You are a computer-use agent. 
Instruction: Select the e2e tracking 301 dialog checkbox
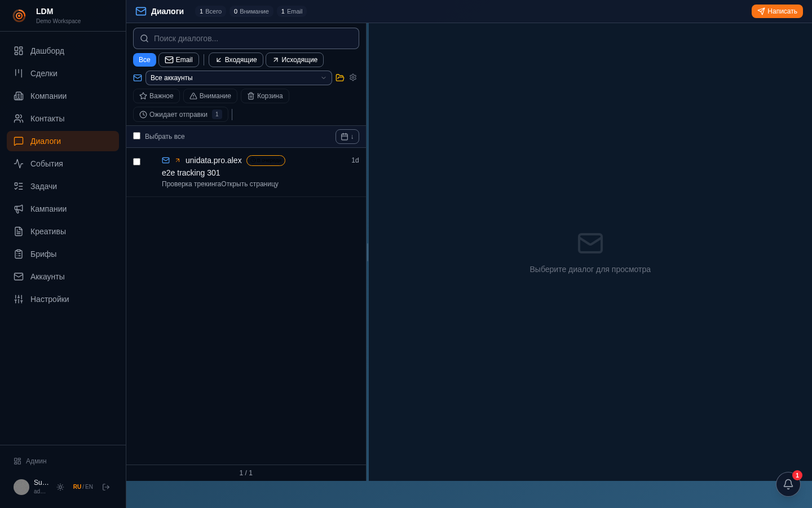[x=136, y=162]
